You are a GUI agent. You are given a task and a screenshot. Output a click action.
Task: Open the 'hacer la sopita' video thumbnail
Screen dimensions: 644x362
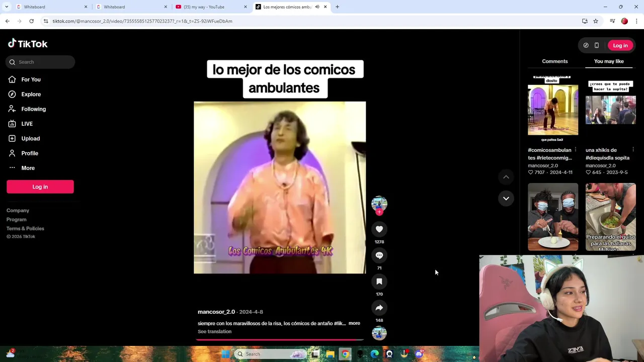(611, 109)
